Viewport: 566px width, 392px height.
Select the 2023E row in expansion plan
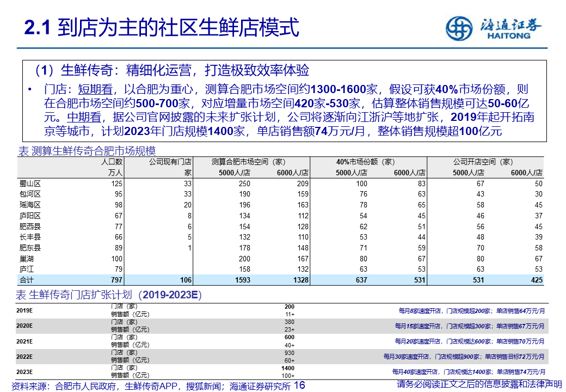pos(24,372)
